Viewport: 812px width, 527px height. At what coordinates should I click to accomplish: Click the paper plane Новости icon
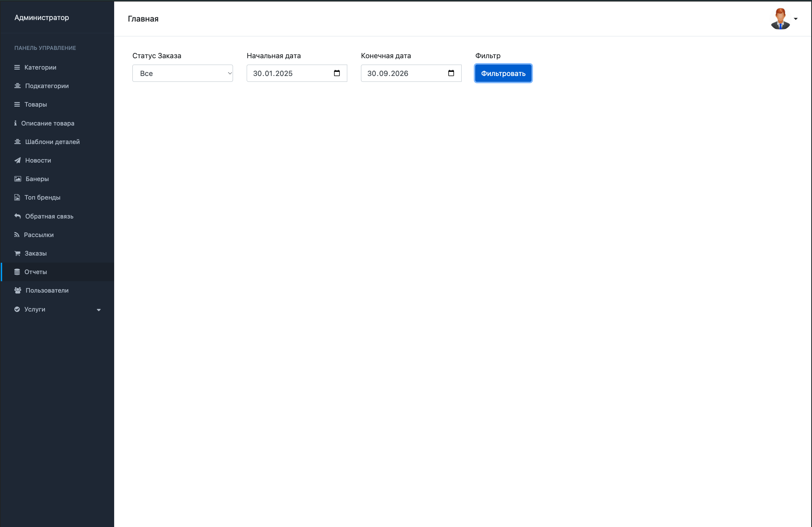click(x=17, y=160)
